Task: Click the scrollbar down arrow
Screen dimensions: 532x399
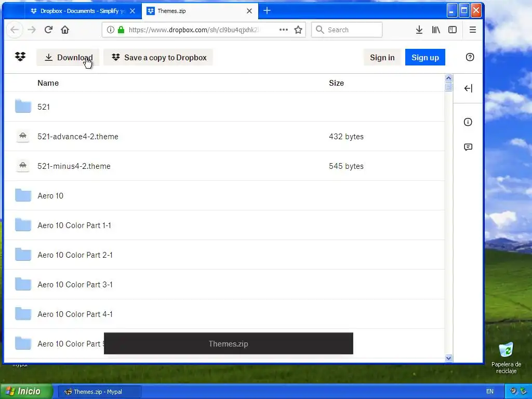Action: (x=448, y=358)
